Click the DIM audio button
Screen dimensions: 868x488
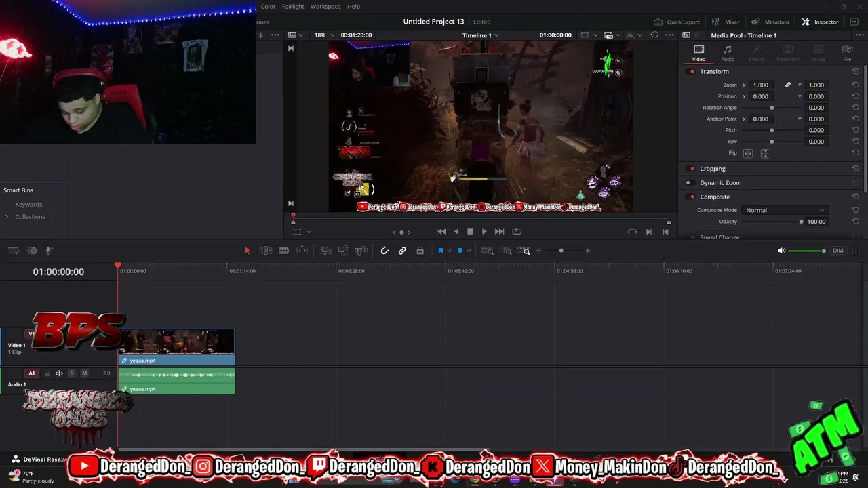point(838,251)
